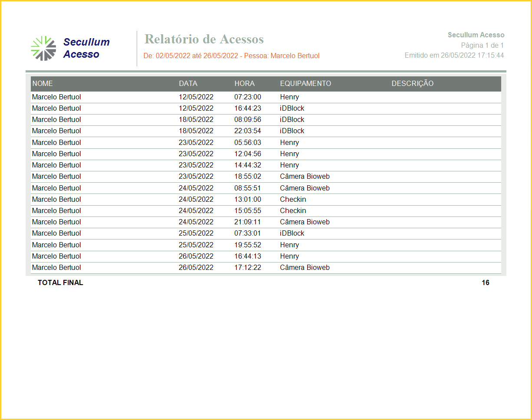Click the total count value 16
This screenshot has height=420, width=532.
(485, 283)
